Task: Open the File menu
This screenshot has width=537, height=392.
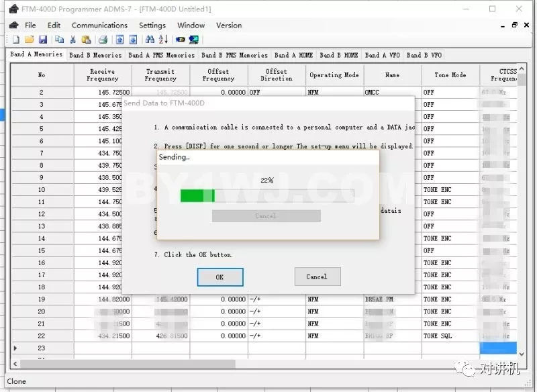Action: pos(30,26)
